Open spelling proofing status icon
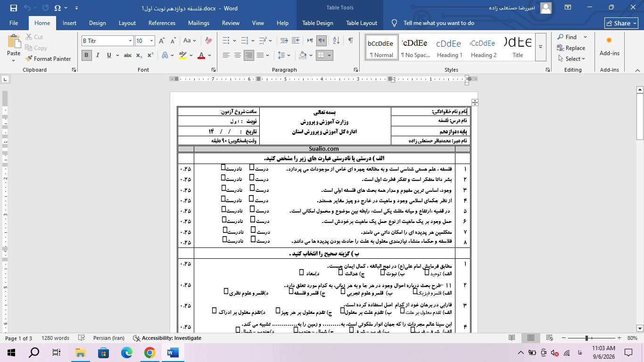The height and width of the screenshot is (362, 644). pyautogui.click(x=81, y=338)
